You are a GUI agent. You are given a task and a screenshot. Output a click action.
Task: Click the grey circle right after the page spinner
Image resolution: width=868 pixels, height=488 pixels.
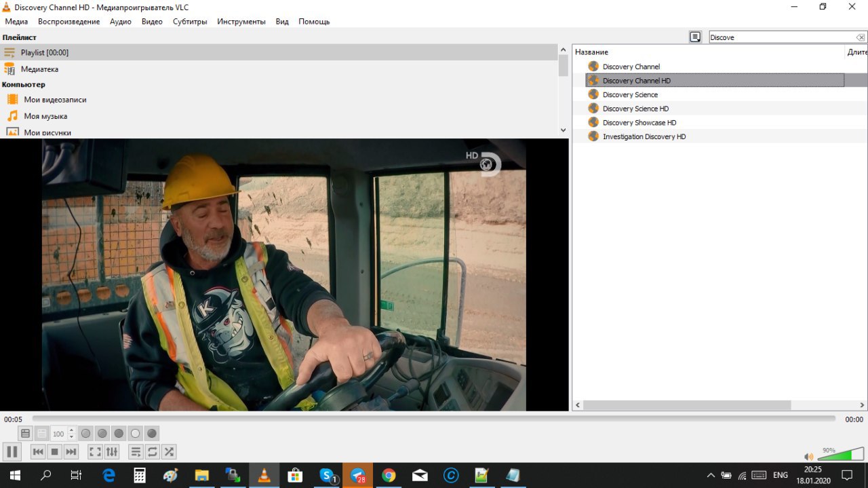coord(86,433)
